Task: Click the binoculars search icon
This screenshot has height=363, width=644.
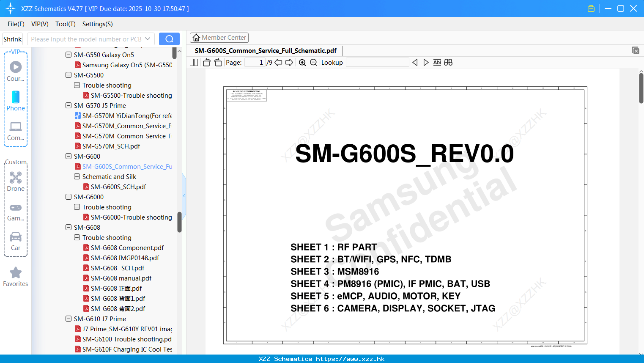Action: [x=448, y=62]
